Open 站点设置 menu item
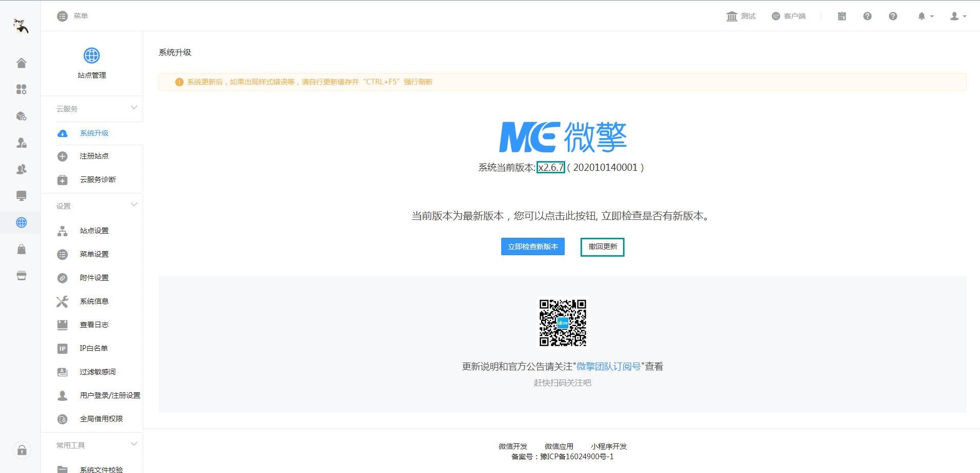This screenshot has width=980, height=473. pyautogui.click(x=94, y=231)
